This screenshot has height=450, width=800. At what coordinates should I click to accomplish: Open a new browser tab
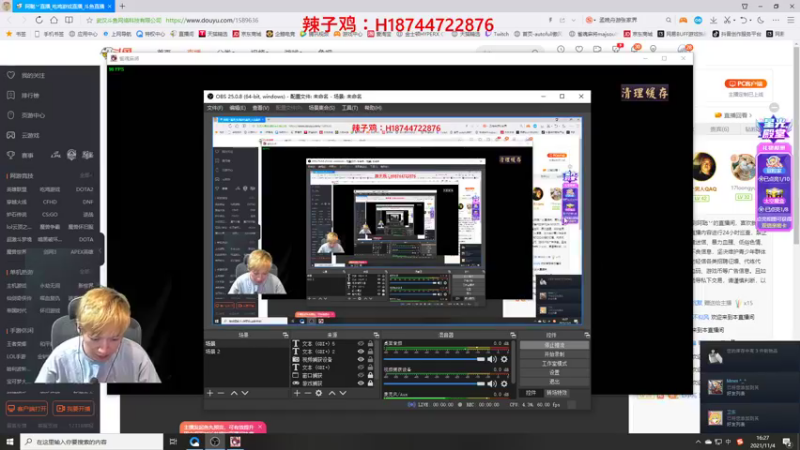click(122, 6)
